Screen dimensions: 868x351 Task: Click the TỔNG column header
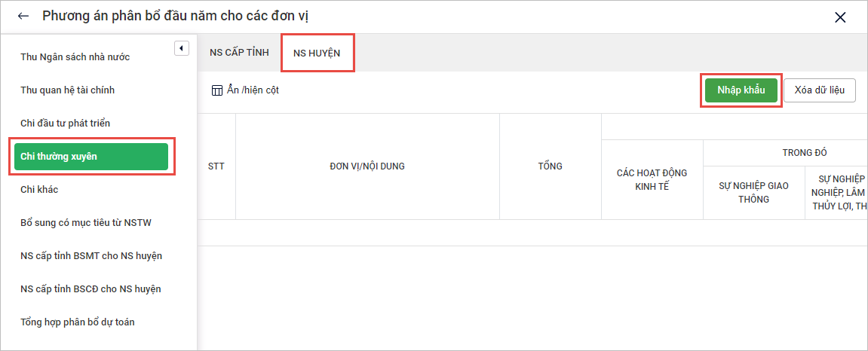pyautogui.click(x=550, y=166)
